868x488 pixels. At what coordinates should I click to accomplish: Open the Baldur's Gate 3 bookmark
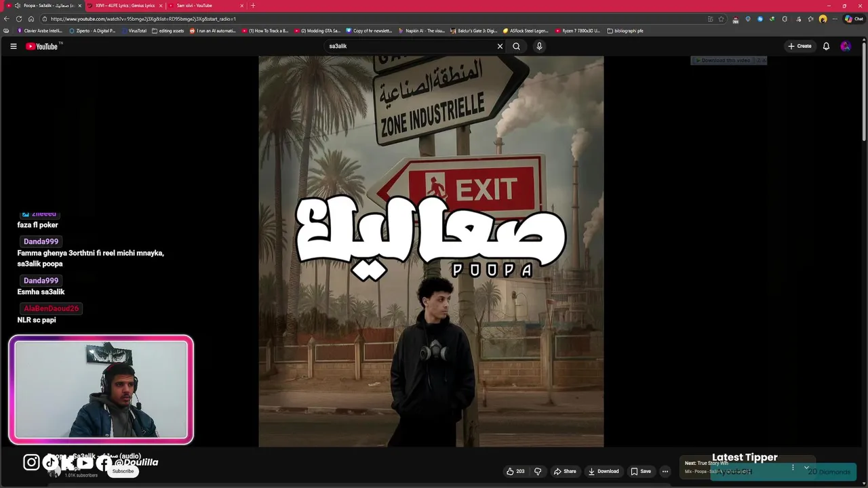(x=473, y=30)
